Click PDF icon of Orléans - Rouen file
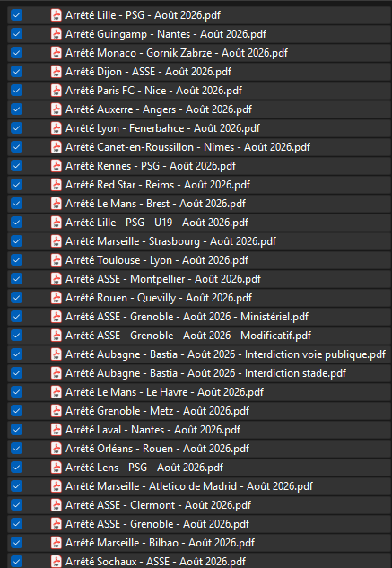The height and width of the screenshot is (568, 392). 56,448
